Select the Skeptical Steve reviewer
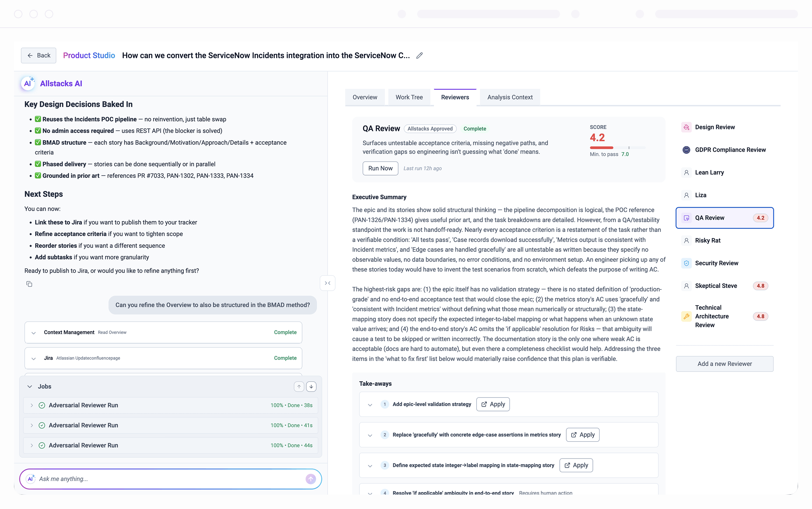The width and height of the screenshot is (812, 509). coord(724,286)
